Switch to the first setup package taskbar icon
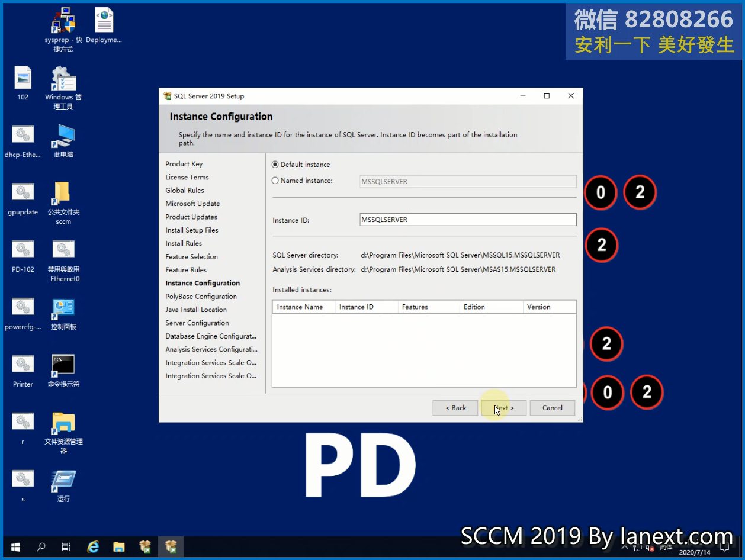Image resolution: width=745 pixels, height=560 pixels. [145, 547]
